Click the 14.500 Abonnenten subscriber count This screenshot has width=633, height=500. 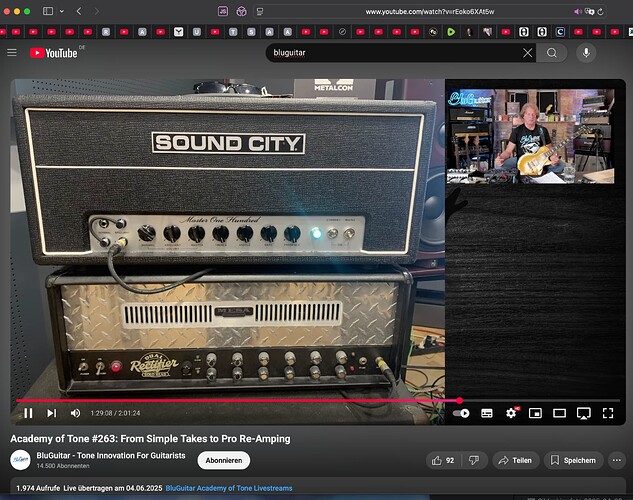[x=63, y=466]
